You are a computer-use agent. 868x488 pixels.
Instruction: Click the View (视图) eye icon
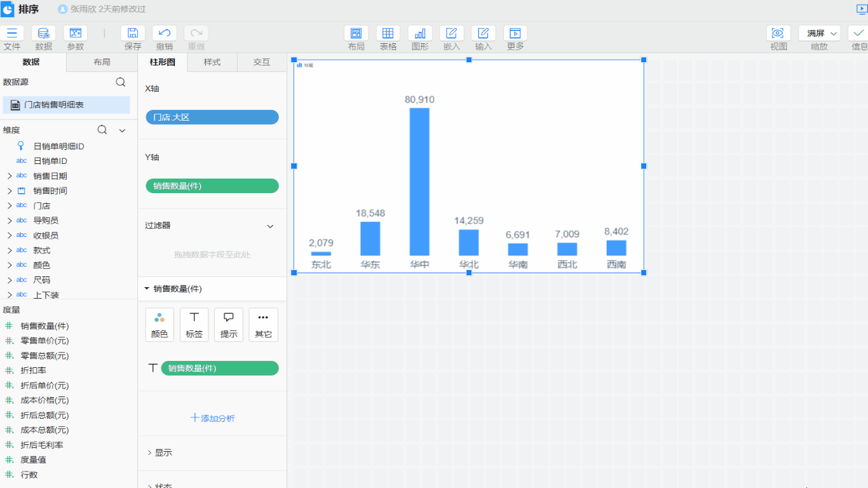tap(778, 34)
